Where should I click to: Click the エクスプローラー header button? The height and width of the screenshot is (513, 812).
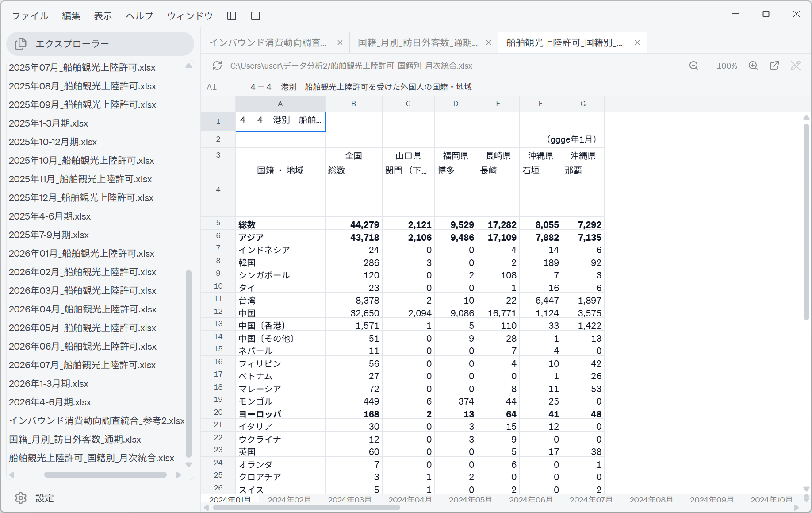[x=100, y=44]
